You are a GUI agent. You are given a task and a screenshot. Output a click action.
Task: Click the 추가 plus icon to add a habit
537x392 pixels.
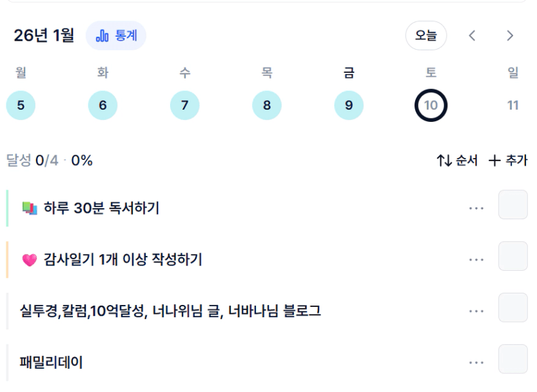pos(494,161)
